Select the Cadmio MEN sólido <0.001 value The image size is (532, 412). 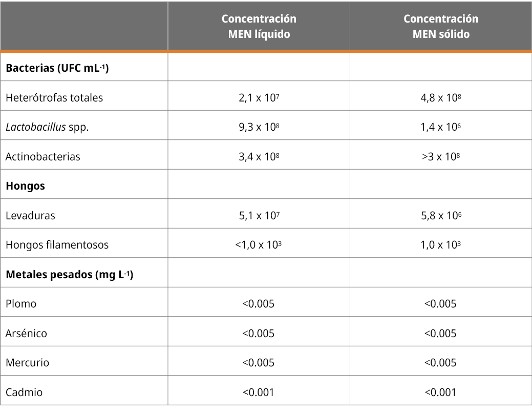click(440, 393)
